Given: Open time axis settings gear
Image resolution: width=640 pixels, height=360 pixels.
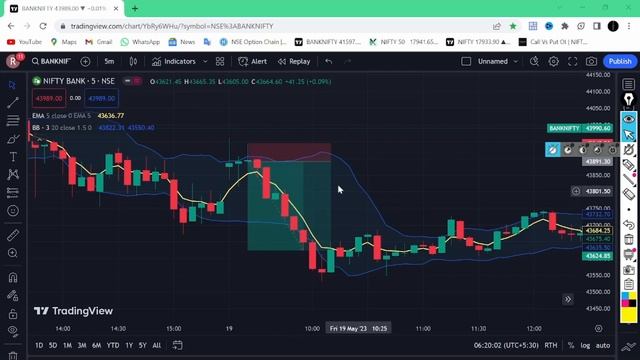Looking at the screenshot, I should click(598, 329).
